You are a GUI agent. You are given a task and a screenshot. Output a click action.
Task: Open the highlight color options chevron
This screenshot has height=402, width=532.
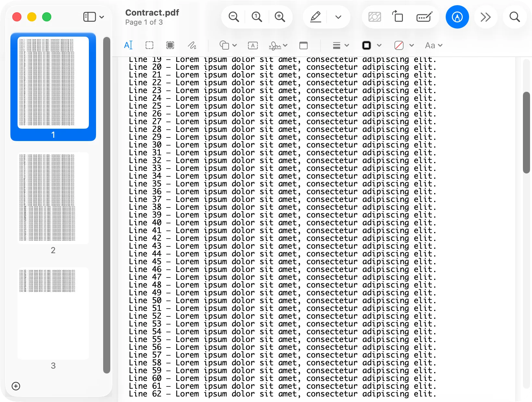pos(338,17)
